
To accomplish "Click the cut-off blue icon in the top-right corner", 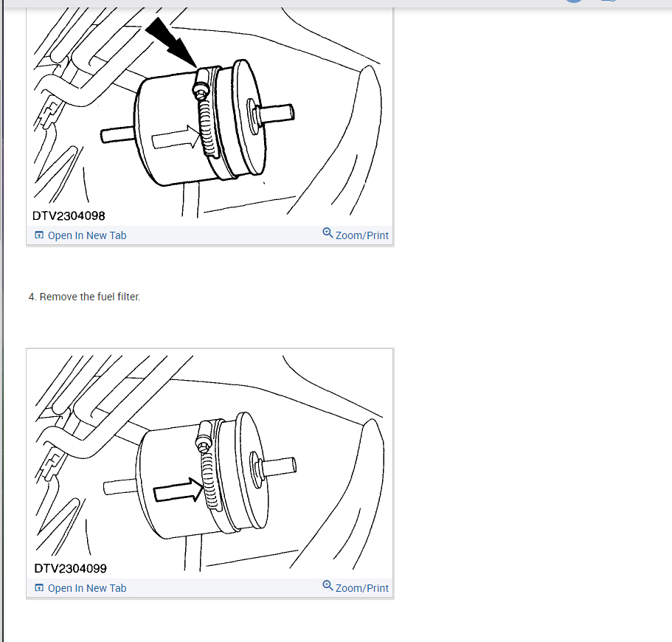I will click(609, 1).
